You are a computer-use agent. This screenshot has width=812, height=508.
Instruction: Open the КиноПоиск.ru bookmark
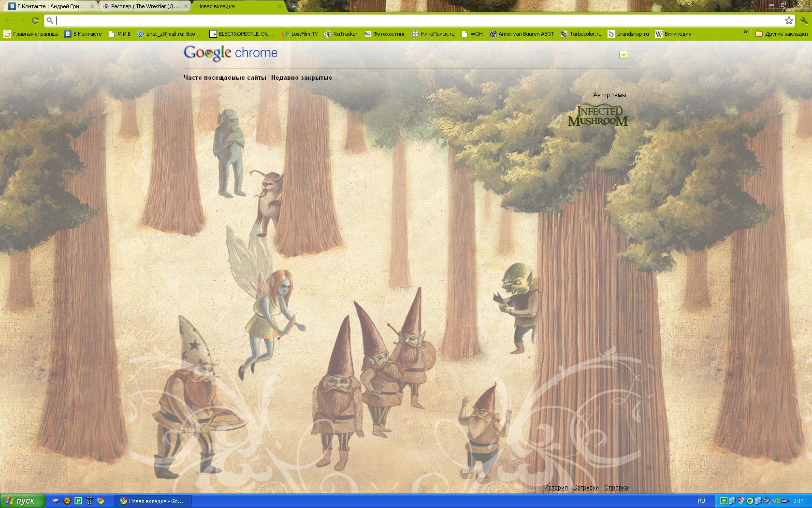(433, 34)
